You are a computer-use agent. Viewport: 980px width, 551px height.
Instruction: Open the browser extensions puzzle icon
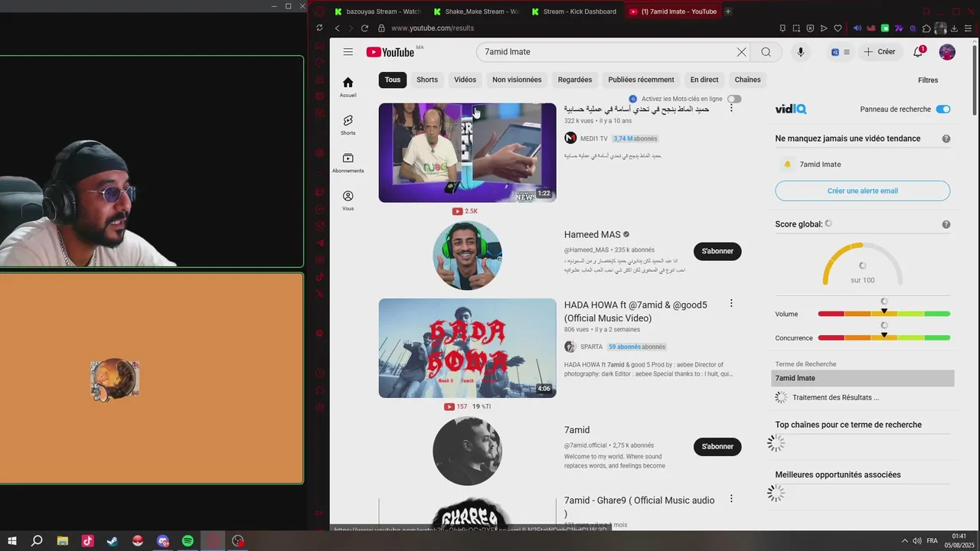(x=926, y=28)
